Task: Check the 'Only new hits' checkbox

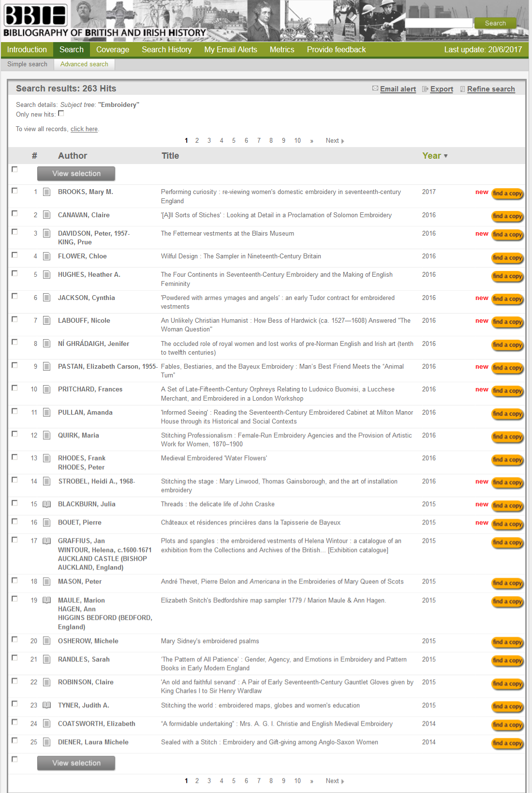Action: coord(61,114)
